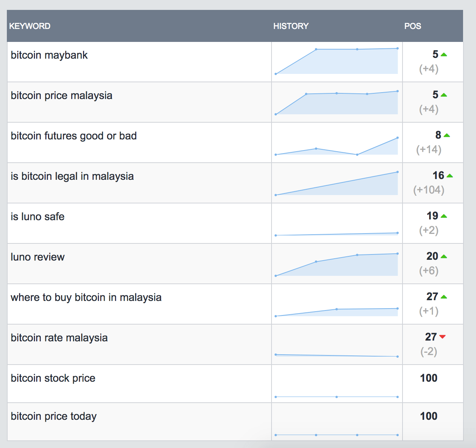Sort by the HISTORY column header

point(291,26)
